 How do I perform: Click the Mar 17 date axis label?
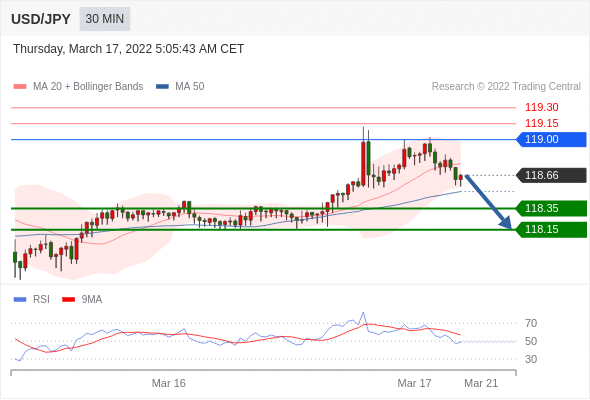point(414,383)
